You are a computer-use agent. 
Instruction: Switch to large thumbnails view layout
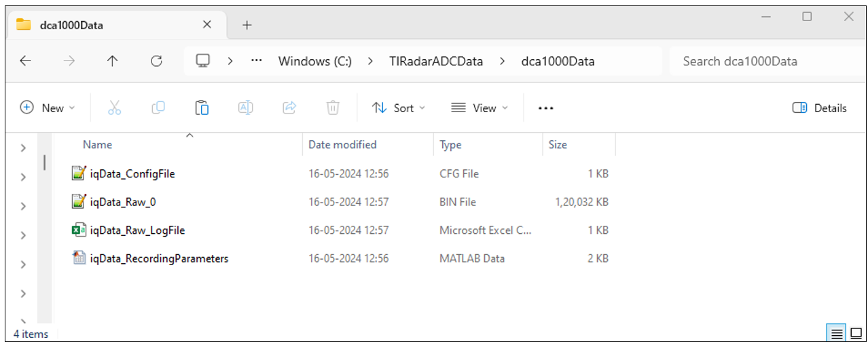855,333
